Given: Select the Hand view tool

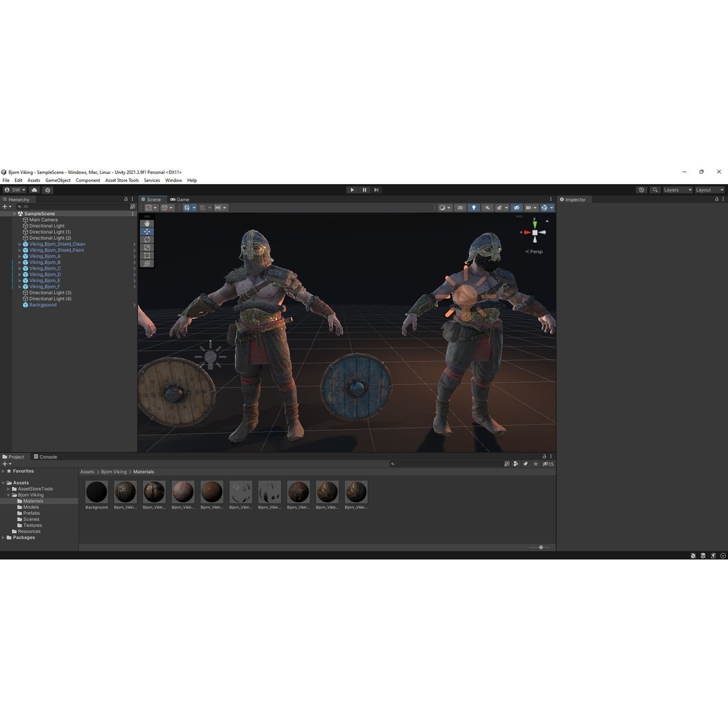Looking at the screenshot, I should (147, 223).
